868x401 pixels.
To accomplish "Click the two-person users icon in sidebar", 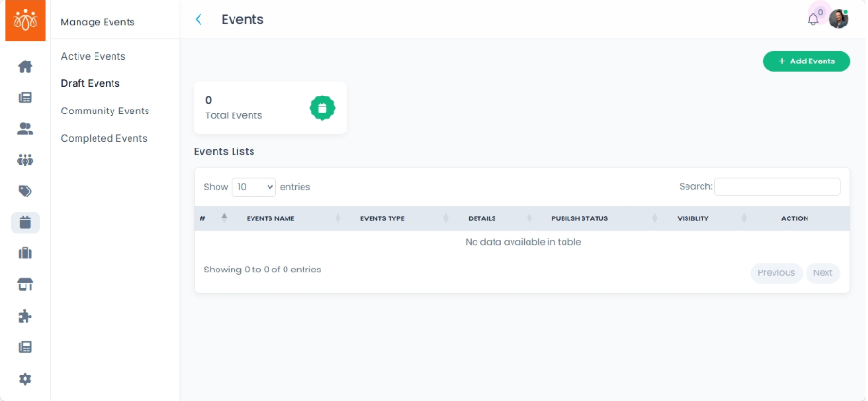I will (26, 129).
